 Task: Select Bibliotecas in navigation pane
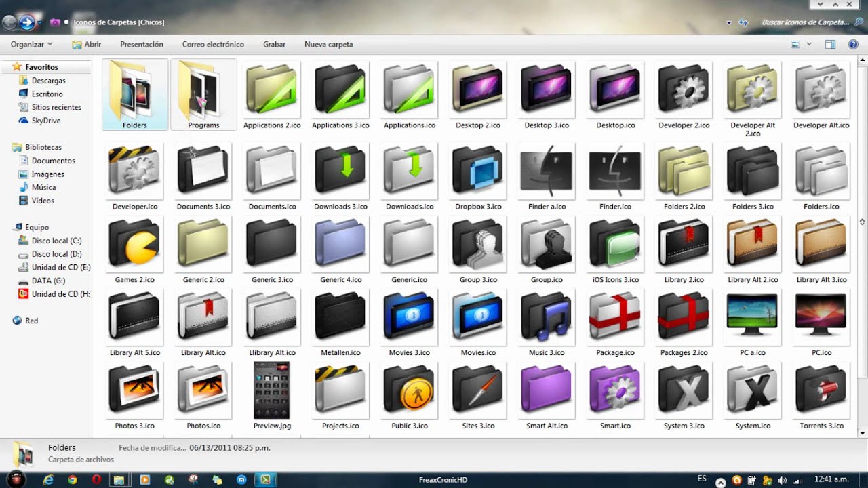[43, 147]
